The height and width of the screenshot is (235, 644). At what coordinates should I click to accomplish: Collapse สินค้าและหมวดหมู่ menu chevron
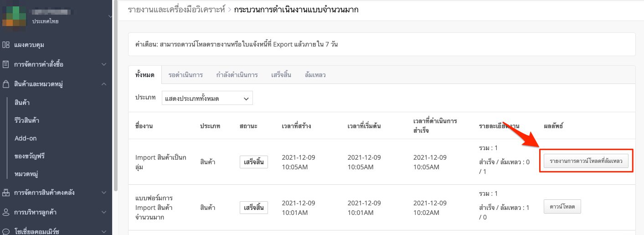(104, 84)
